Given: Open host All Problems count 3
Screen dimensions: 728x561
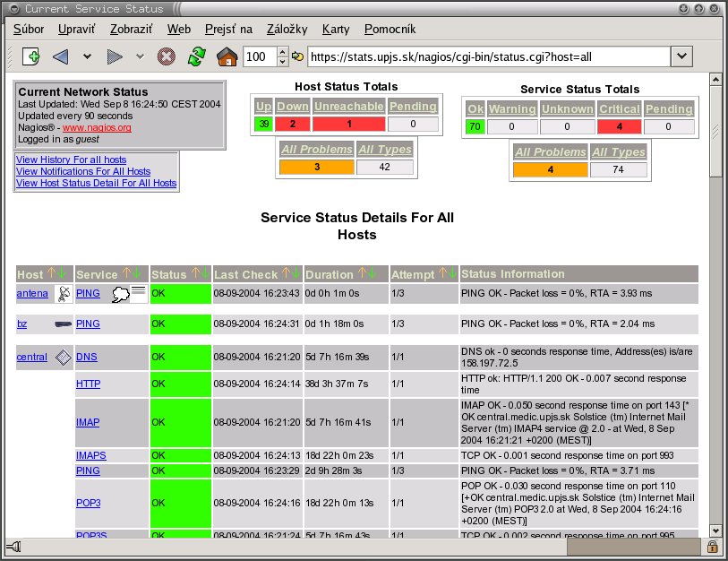Looking at the screenshot, I should pyautogui.click(x=317, y=167).
